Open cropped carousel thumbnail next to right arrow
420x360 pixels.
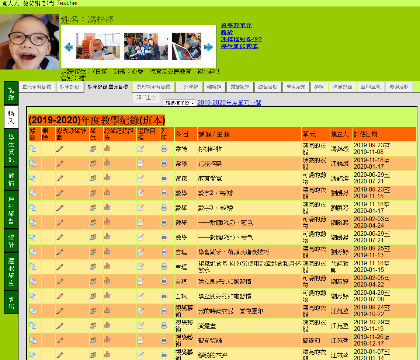pos(186,46)
